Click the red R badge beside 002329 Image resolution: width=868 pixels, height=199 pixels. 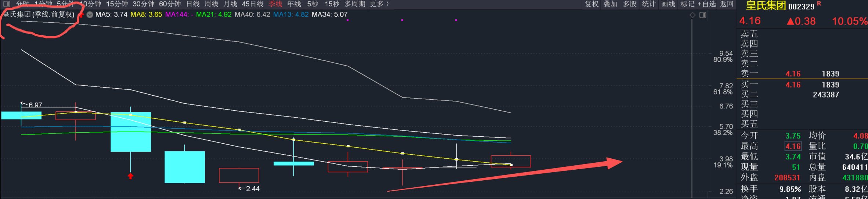click(x=819, y=4)
